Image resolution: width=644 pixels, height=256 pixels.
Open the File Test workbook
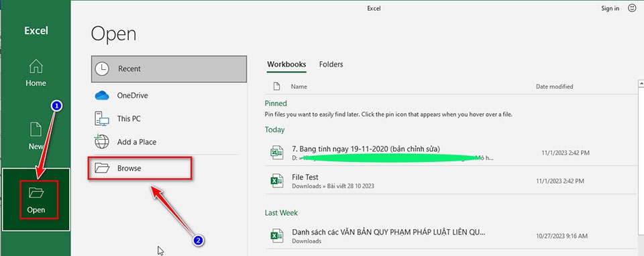coord(450,181)
